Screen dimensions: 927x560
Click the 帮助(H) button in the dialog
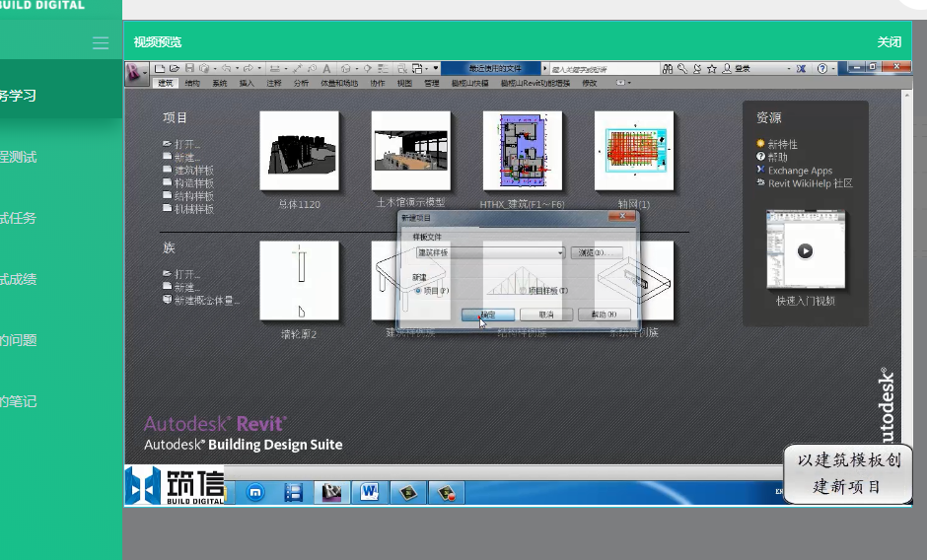[605, 315]
